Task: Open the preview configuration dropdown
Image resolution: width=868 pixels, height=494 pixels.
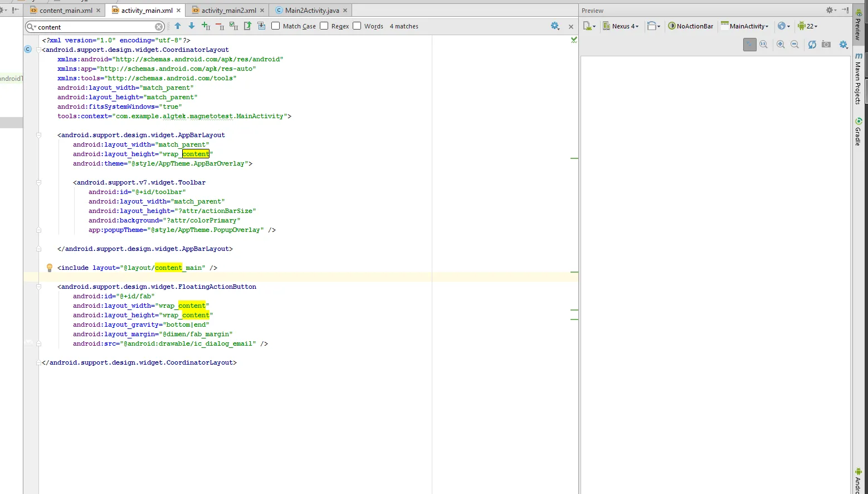Action: pyautogui.click(x=589, y=26)
